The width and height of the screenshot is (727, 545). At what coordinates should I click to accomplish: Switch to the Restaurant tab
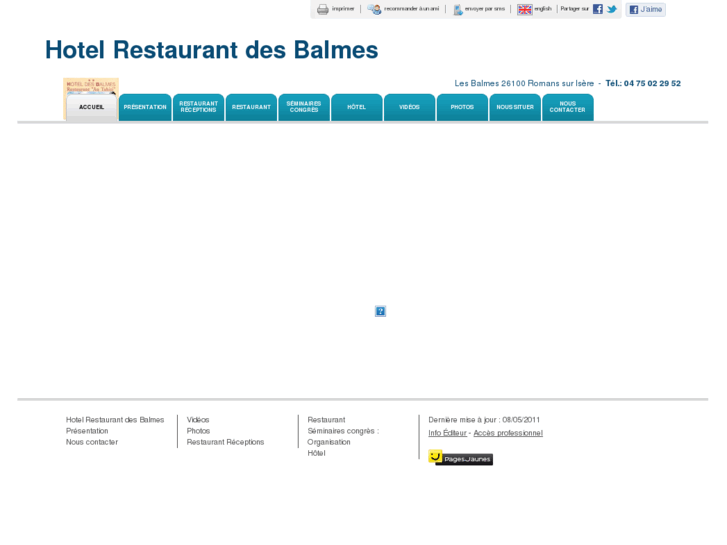pyautogui.click(x=251, y=107)
